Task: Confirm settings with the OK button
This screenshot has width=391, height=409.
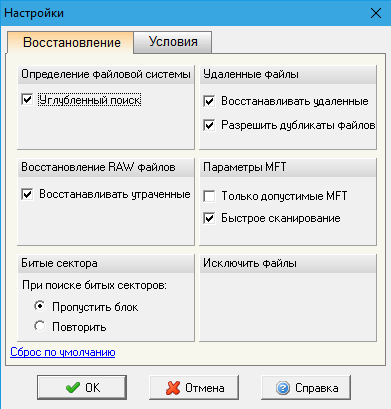Action: [x=82, y=388]
